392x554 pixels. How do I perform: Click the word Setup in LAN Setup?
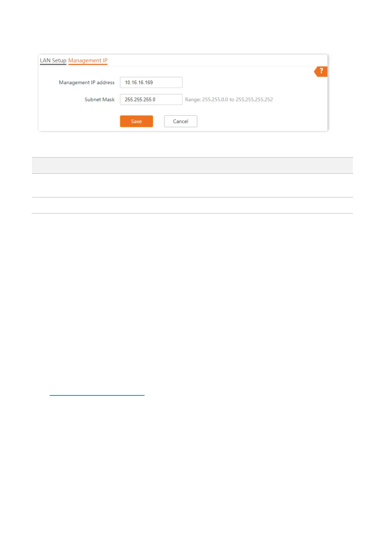pyautogui.click(x=59, y=61)
